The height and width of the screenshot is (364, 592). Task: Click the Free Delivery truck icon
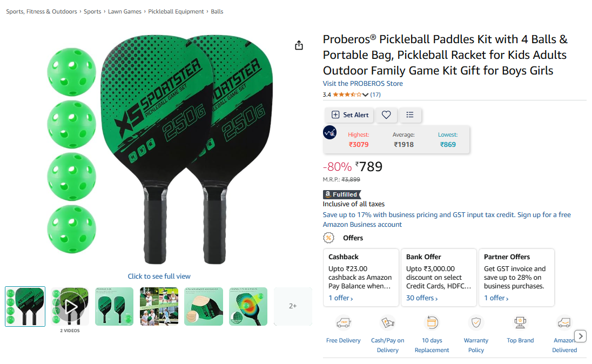tap(343, 323)
